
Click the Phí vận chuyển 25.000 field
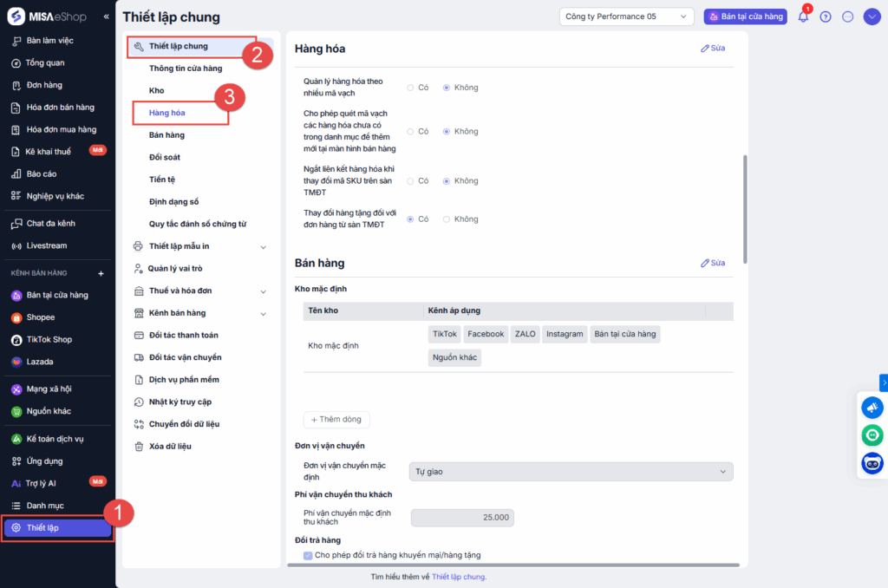(x=462, y=518)
